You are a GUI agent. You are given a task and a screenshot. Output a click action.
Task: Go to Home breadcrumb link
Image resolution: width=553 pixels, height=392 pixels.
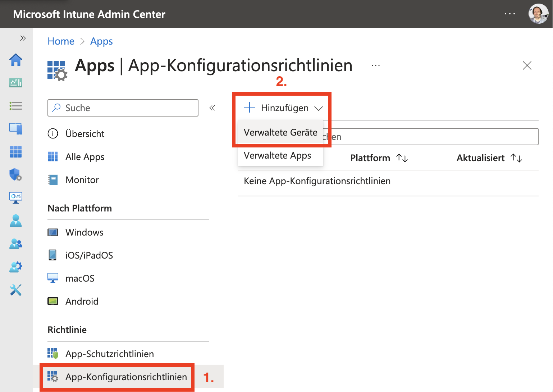(61, 41)
